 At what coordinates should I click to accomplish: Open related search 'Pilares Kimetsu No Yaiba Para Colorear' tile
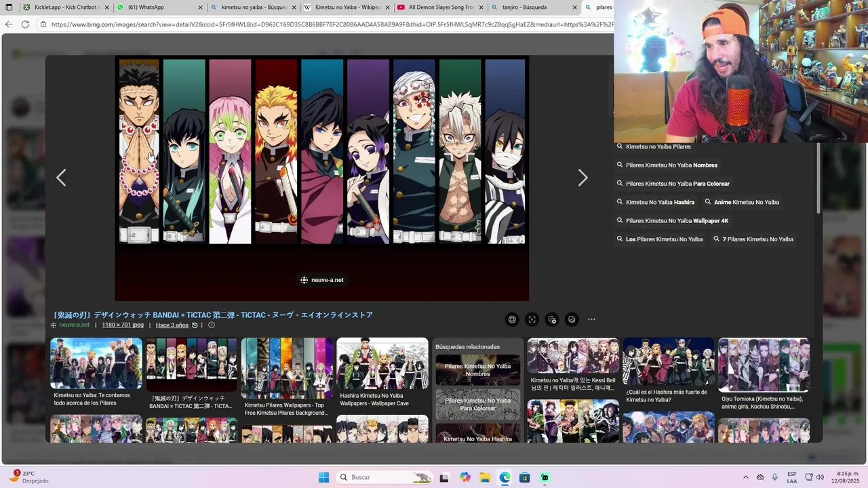[x=478, y=405]
